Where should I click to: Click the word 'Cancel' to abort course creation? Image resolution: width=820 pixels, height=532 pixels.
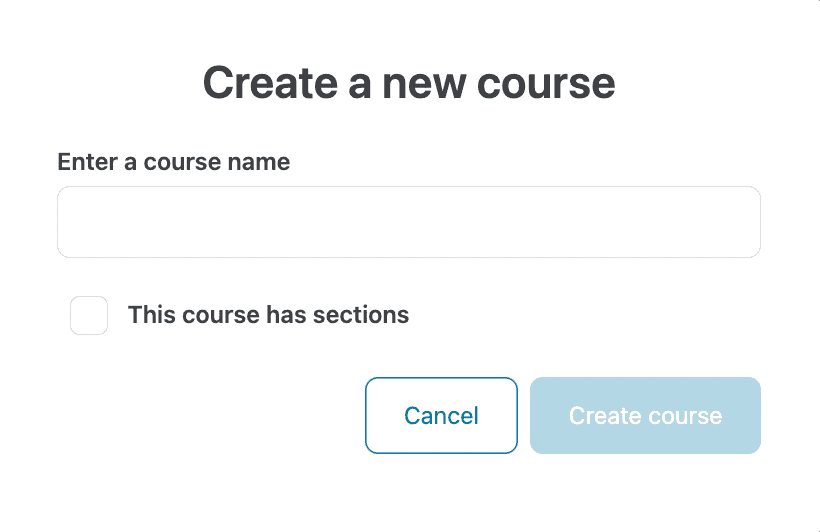(x=441, y=416)
